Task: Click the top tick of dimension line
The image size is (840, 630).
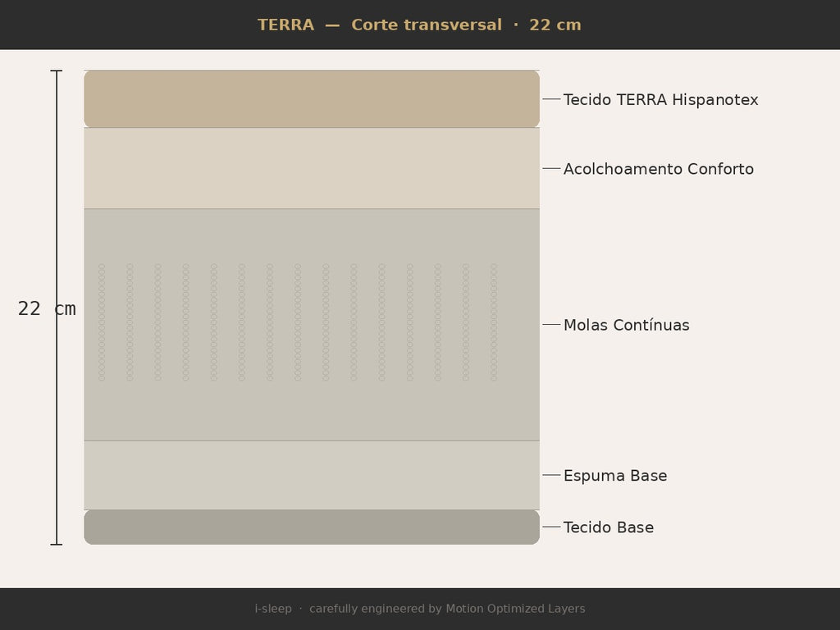Action: (x=57, y=71)
